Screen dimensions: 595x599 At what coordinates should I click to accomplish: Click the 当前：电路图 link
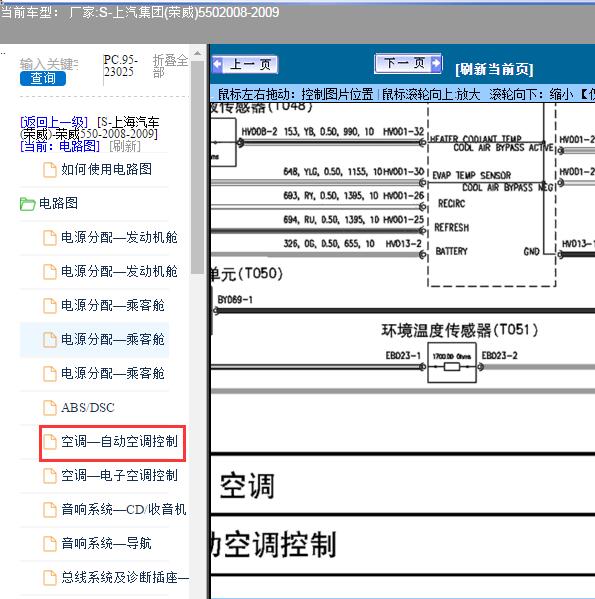coord(60,146)
